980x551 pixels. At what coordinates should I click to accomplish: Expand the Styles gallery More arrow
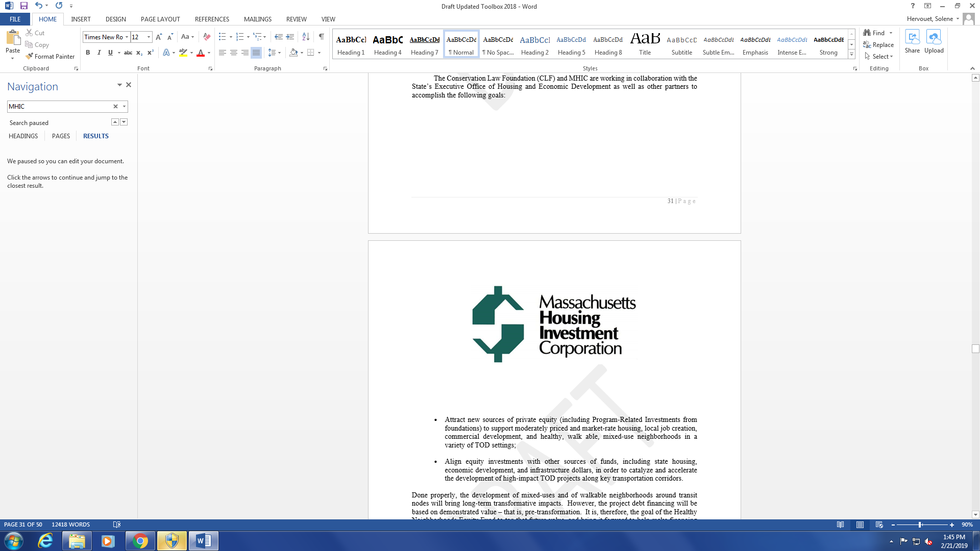(851, 54)
